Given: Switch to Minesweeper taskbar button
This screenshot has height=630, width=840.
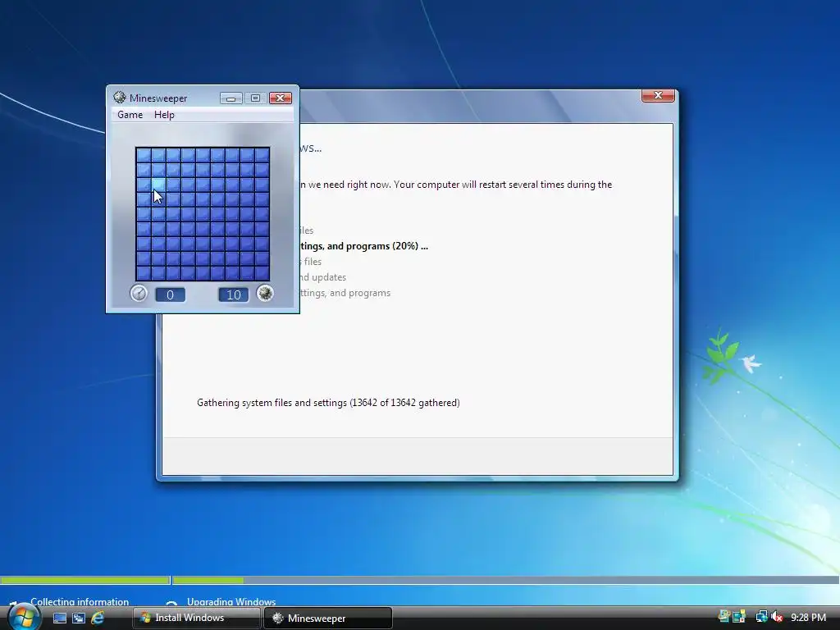Looking at the screenshot, I should (328, 618).
